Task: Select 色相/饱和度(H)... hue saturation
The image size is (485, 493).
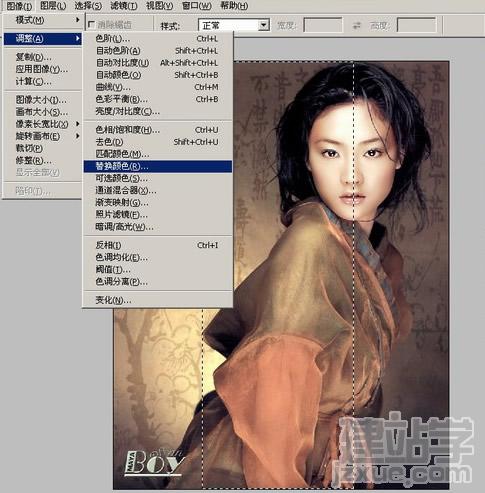Action: [x=158, y=130]
